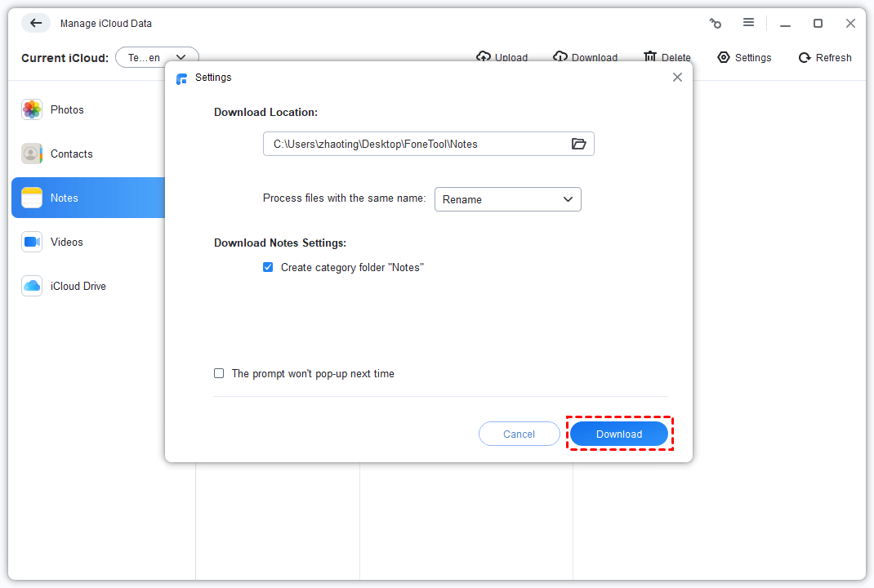Click the license key icon
Viewport: 874px width, 588px height.
coord(716,23)
